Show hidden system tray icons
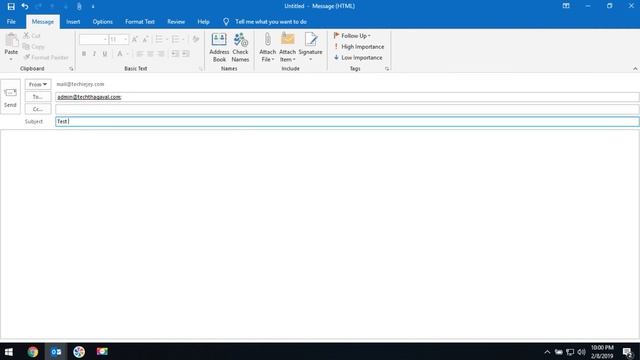This screenshot has width=640, height=360. [547, 352]
